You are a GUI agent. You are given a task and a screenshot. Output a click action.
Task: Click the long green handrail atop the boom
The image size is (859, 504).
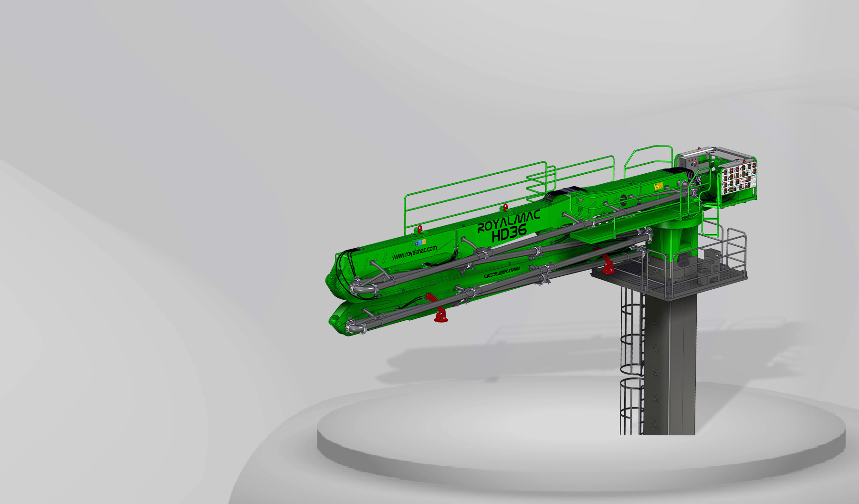(x=477, y=191)
